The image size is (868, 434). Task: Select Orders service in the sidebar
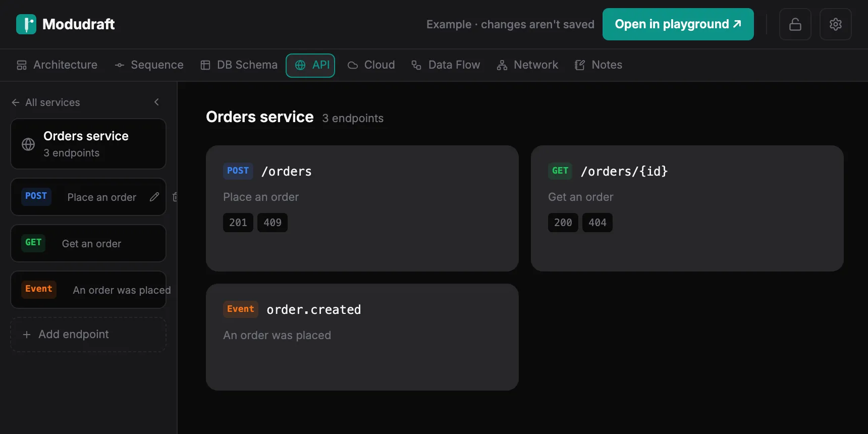point(88,144)
